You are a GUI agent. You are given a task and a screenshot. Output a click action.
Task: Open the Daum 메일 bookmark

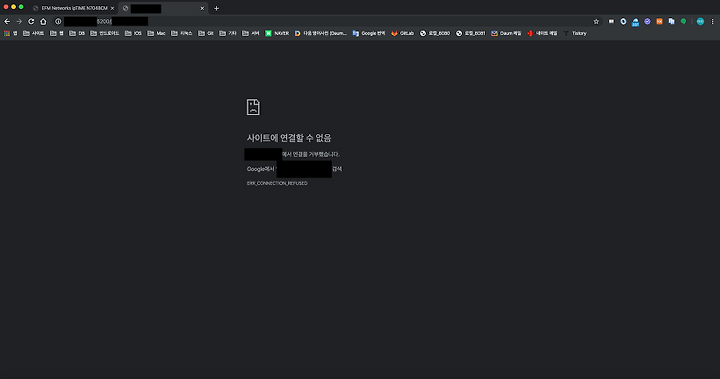(506, 33)
